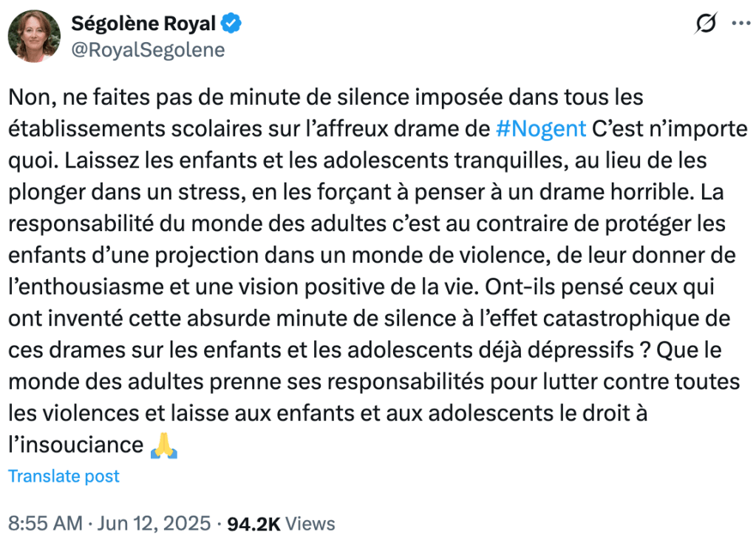Open the @RoyalSegolene handle link
Screen dimensions: 756x540
click(x=148, y=49)
